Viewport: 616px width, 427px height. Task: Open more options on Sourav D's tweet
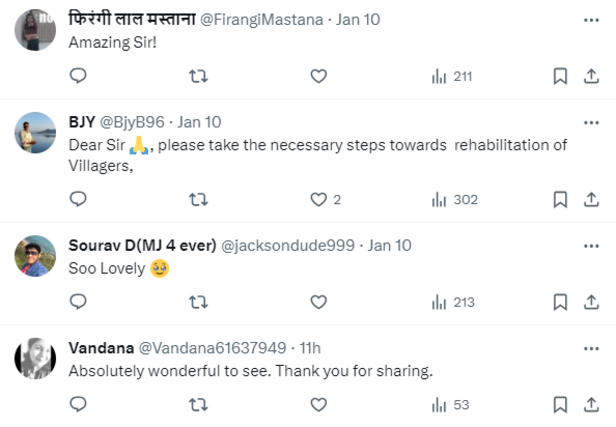click(590, 246)
